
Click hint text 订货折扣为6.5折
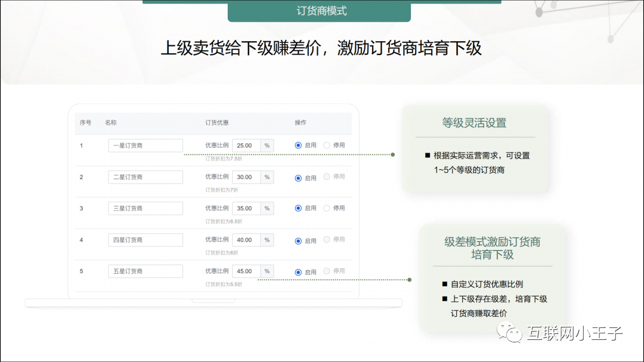point(224,221)
